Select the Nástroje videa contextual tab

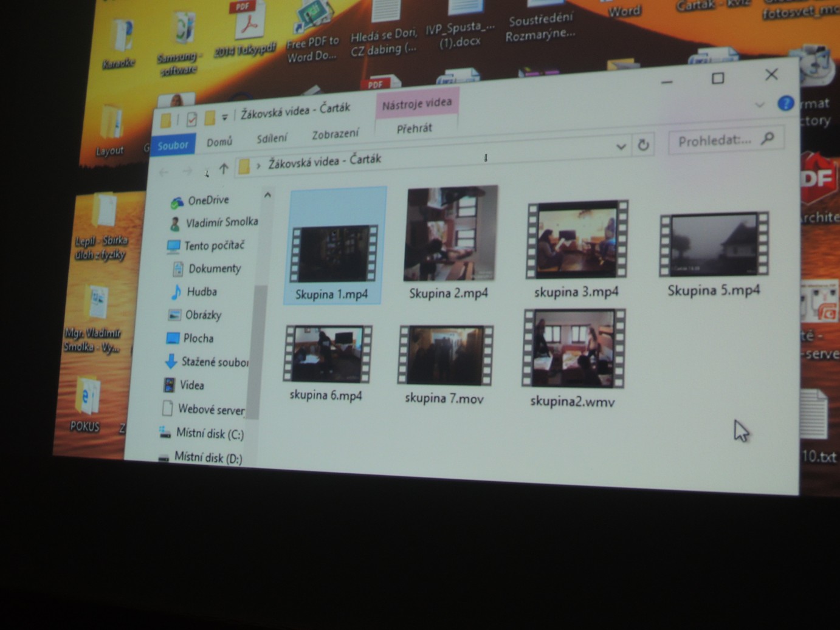click(417, 104)
